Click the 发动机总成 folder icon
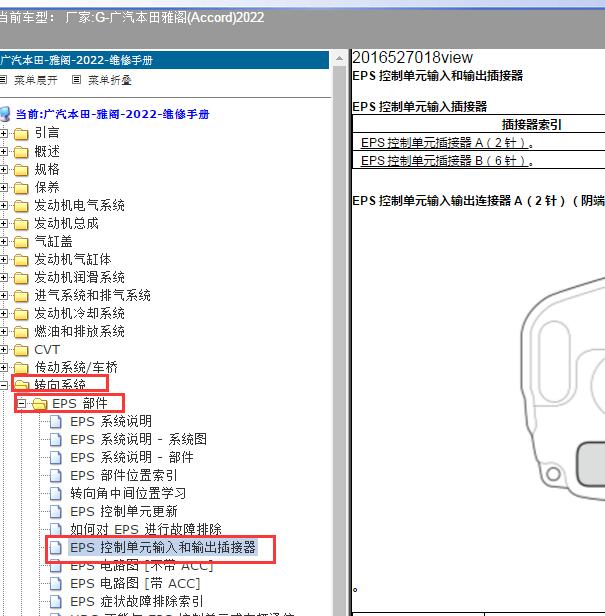This screenshot has width=605, height=616. (21, 224)
